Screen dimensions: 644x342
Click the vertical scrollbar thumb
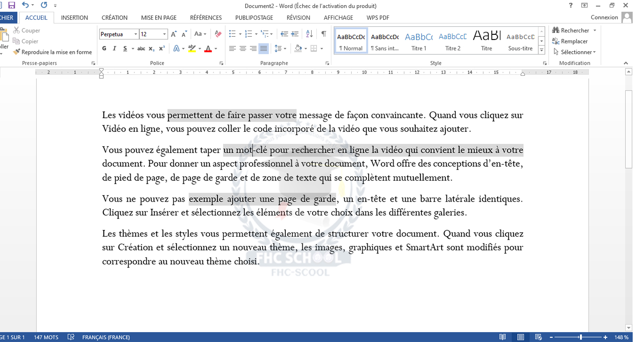(628, 129)
